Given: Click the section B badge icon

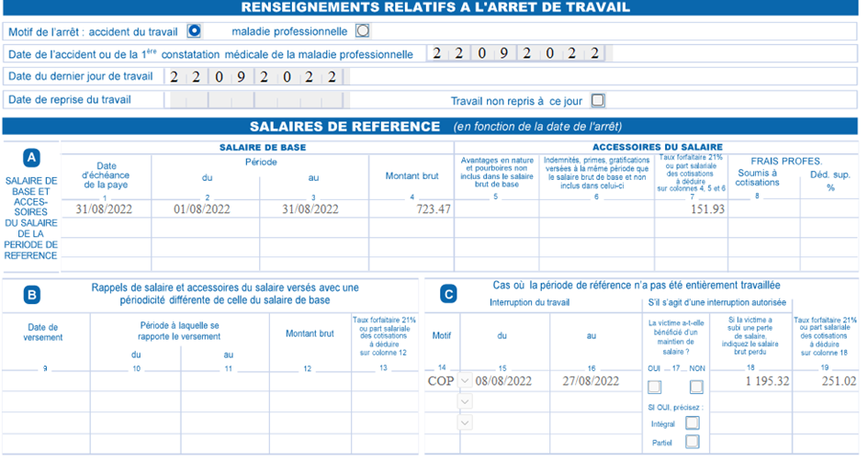Looking at the screenshot, I should point(32,295).
